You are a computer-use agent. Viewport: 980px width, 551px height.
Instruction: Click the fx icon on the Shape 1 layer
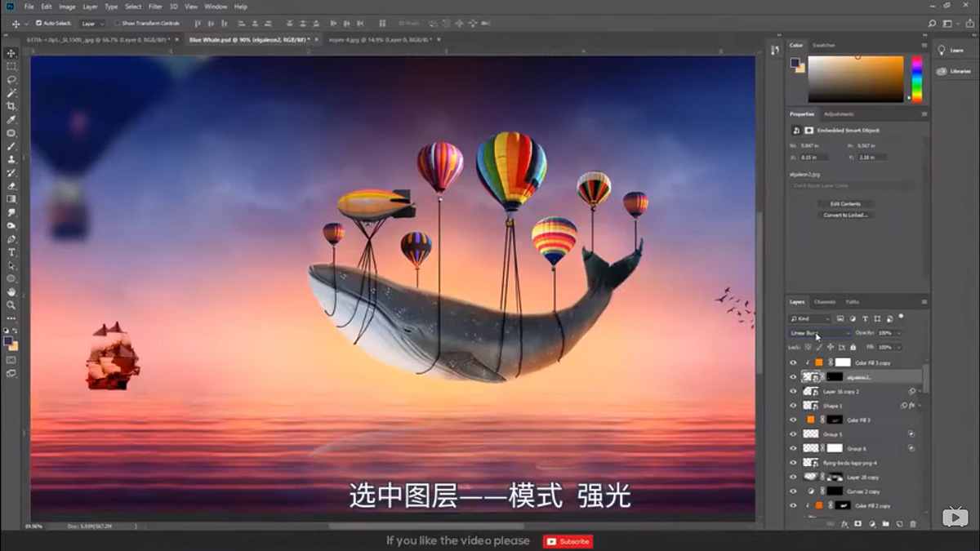[x=913, y=405]
